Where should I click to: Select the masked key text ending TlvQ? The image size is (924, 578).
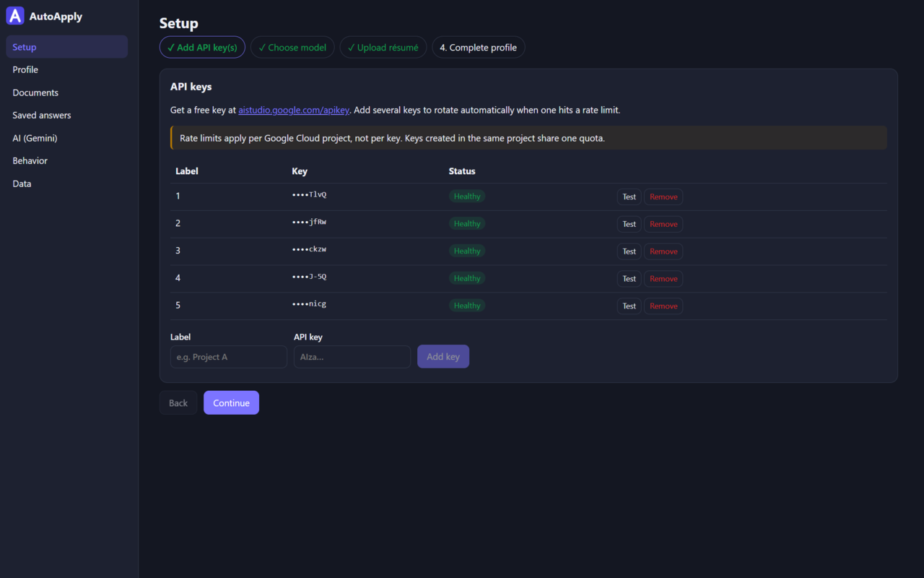pyautogui.click(x=309, y=195)
